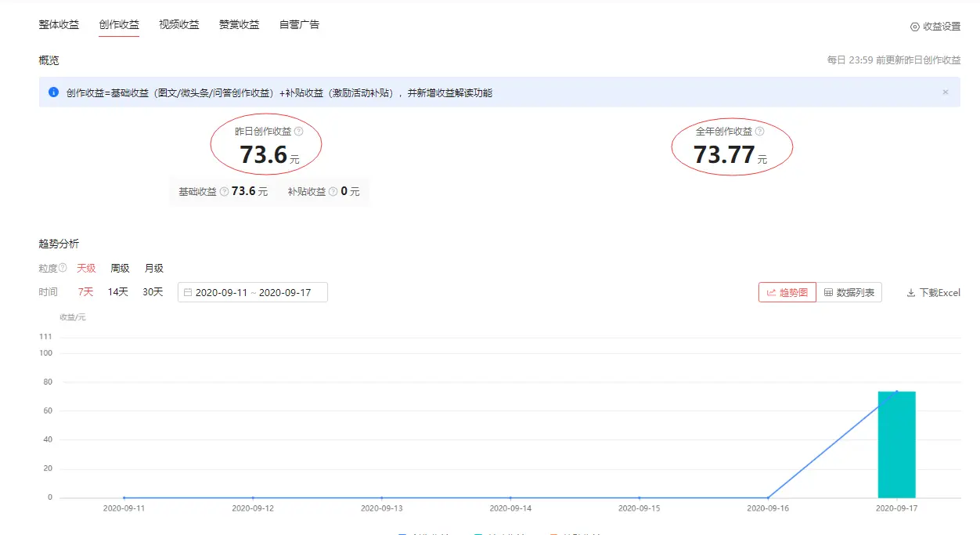Click the blue legend color swatch below the chart

tap(402, 532)
